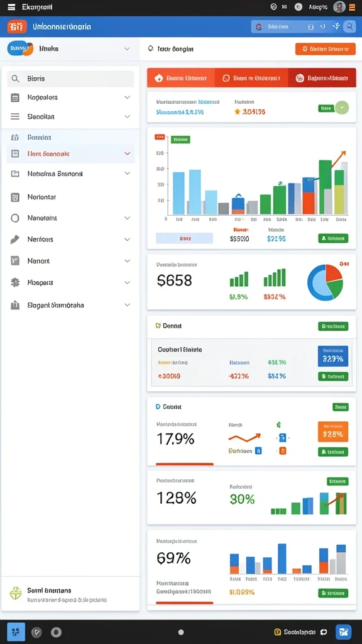Click the green button below the bar chart
Screen dimensions: 362x644
click(333, 238)
